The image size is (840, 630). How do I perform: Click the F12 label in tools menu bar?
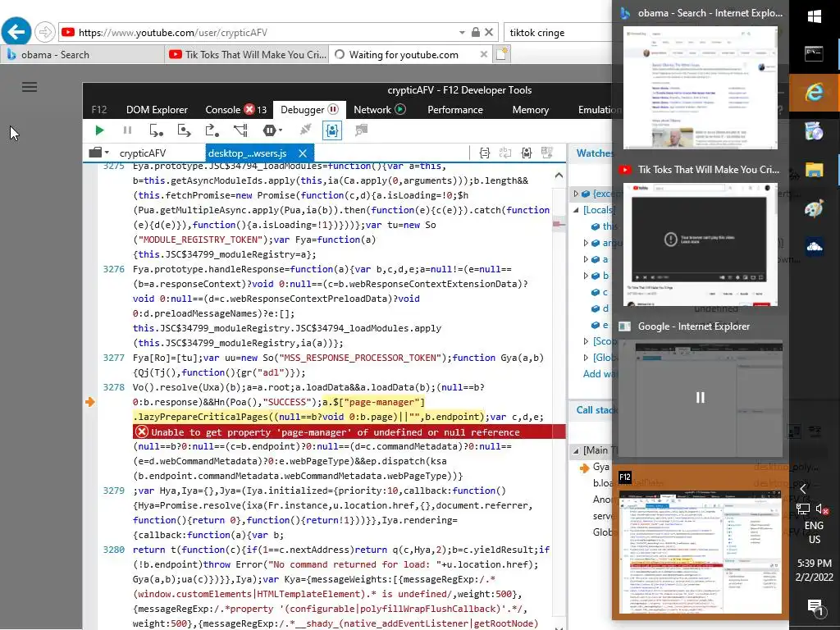(99, 110)
